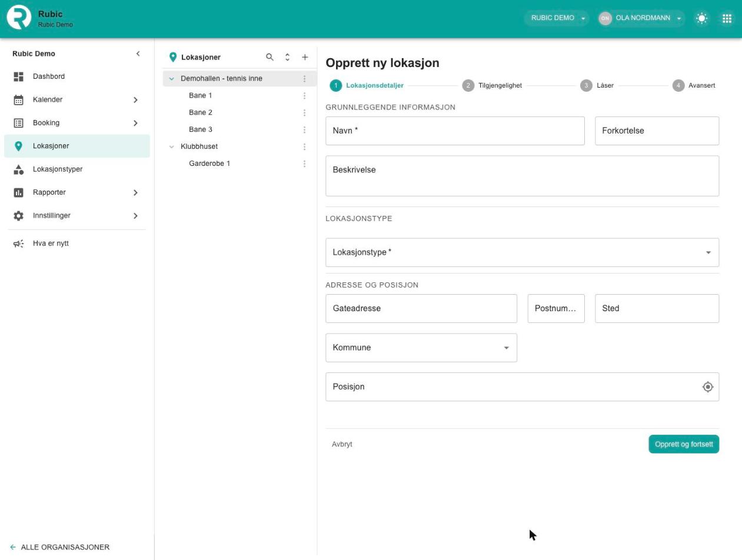This screenshot has height=560, width=742.
Task: Open the Kommune dropdown
Action: click(421, 348)
